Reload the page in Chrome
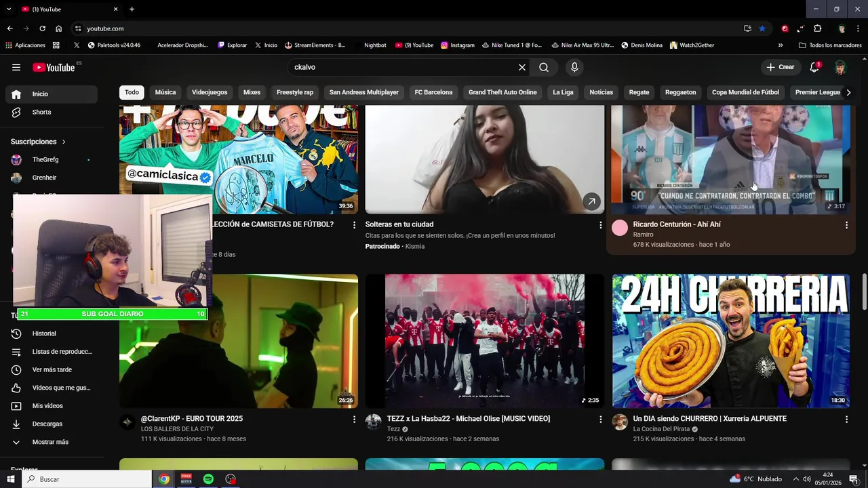This screenshot has height=488, width=868. tap(42, 28)
